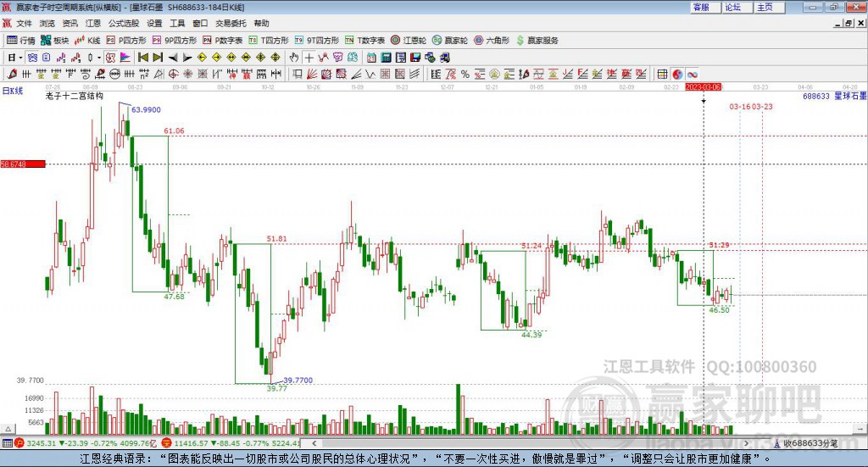This screenshot has width=868, height=467.
Task: Toggle the yin-yang icon in drawing toolbar
Action: [x=677, y=74]
